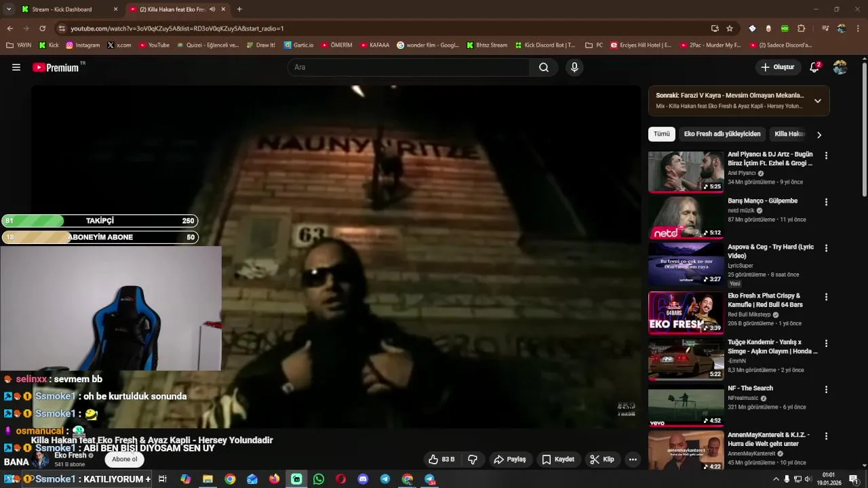This screenshot has width=868, height=488.
Task: Open options for NF - The Search
Action: 826,389
